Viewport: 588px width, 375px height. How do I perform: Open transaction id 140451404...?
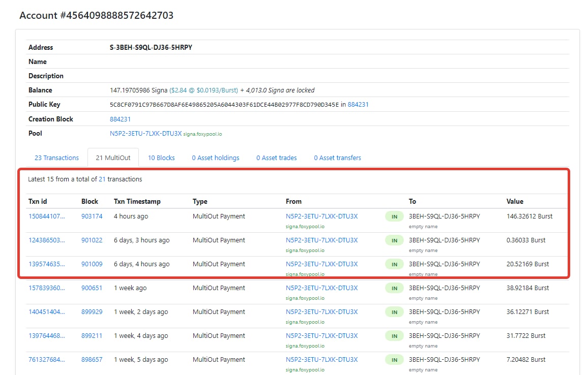click(x=47, y=311)
